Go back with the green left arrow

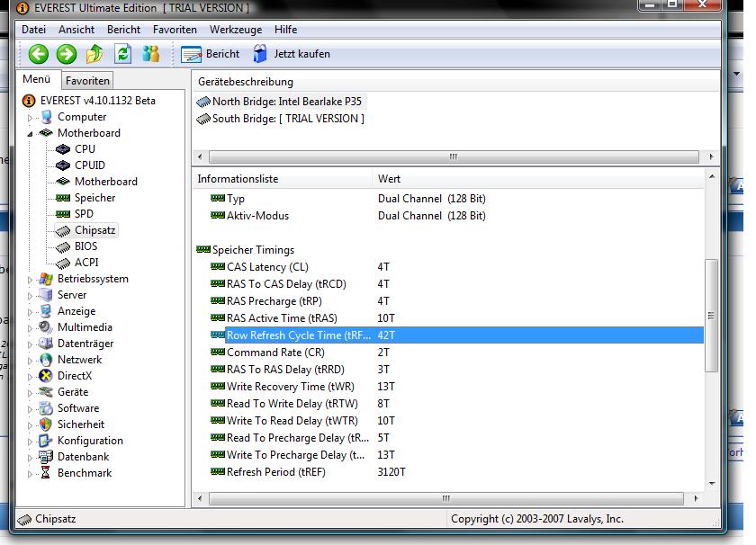tap(38, 54)
